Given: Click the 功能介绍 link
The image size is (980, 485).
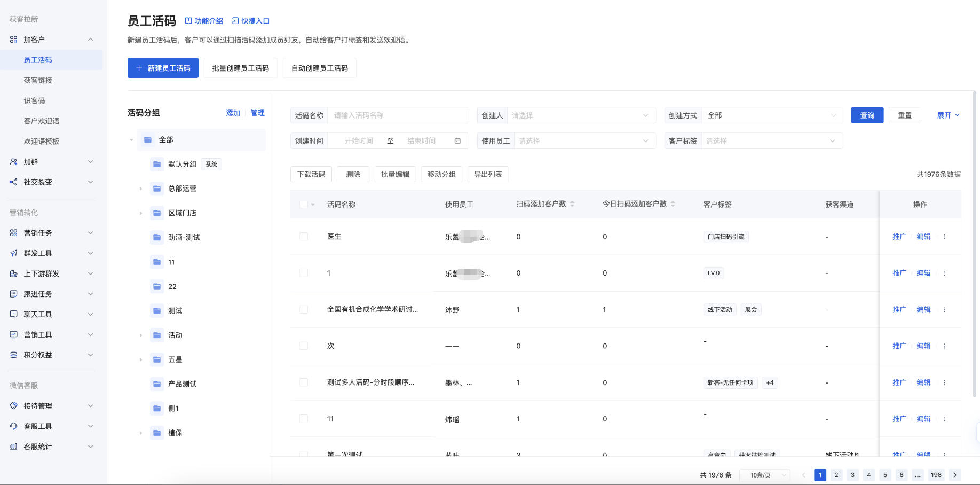Looking at the screenshot, I should click(x=204, y=21).
